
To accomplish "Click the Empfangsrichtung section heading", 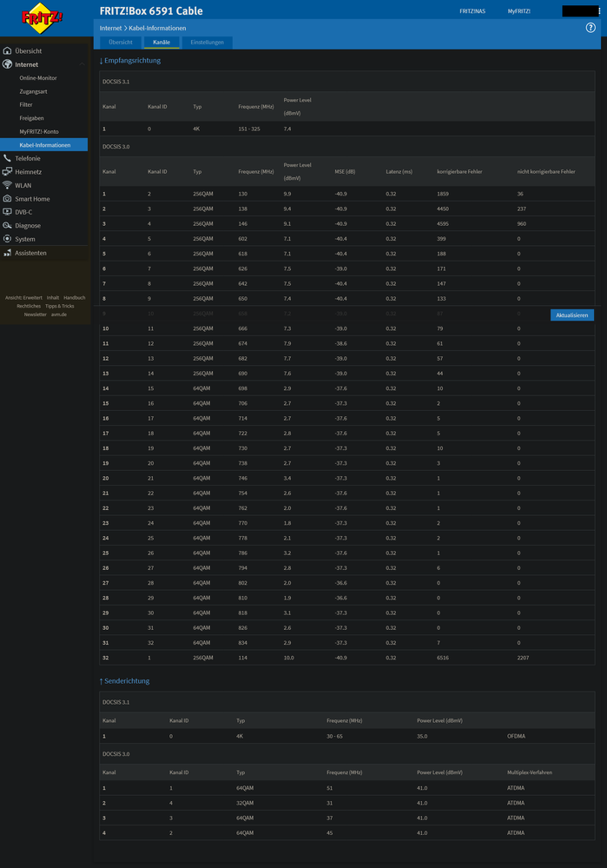I will tap(130, 60).
